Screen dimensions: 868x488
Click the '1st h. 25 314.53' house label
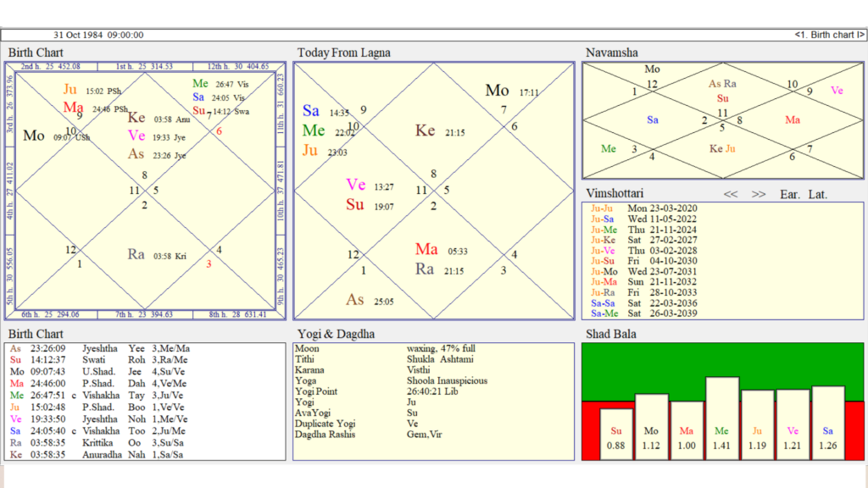coord(144,66)
